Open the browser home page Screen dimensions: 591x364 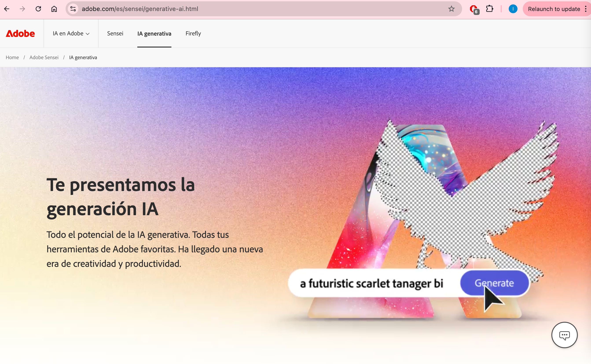(x=54, y=9)
